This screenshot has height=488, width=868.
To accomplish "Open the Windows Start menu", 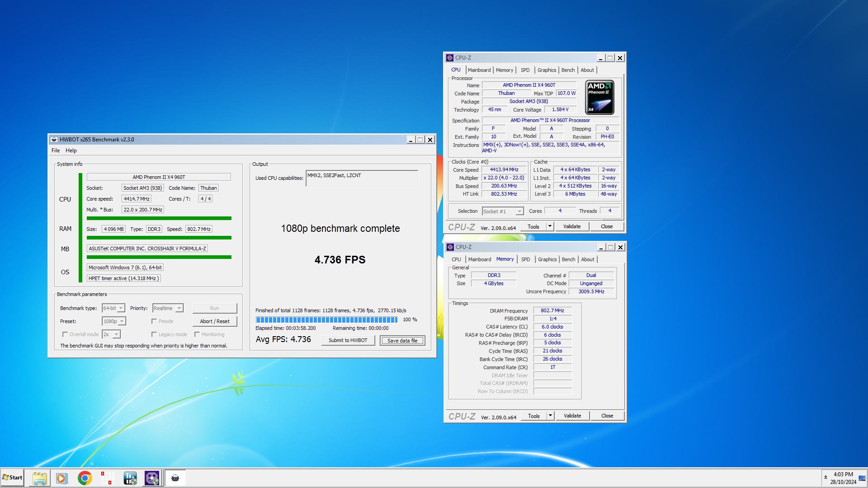I will (12, 478).
